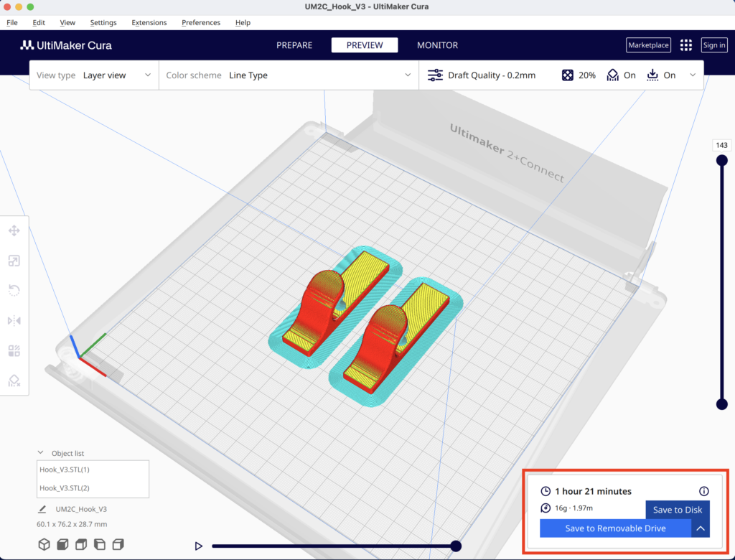
Task: Open the Extensions menu
Action: [149, 22]
